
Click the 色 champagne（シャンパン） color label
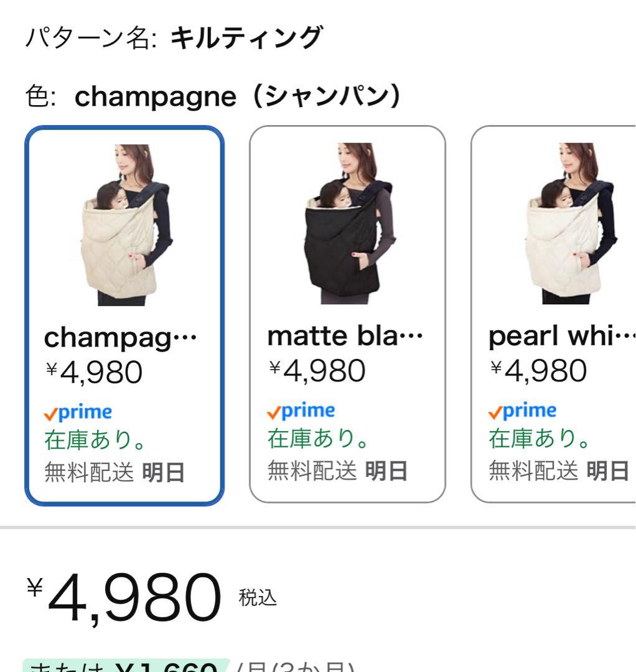(x=213, y=97)
